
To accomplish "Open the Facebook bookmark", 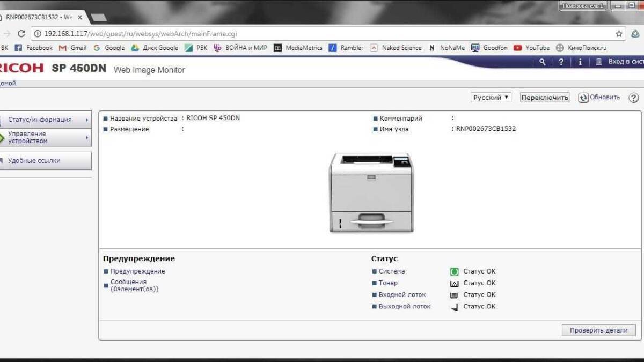I will click(x=34, y=48).
